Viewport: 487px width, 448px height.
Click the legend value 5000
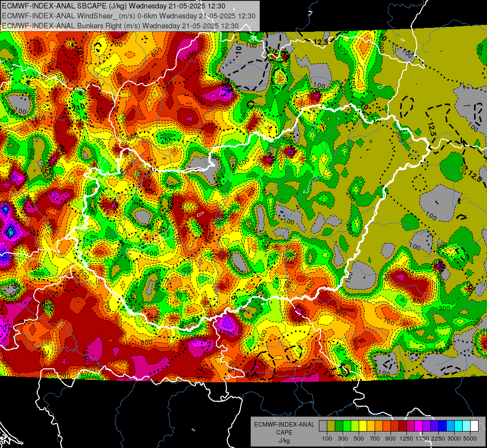click(x=470, y=439)
